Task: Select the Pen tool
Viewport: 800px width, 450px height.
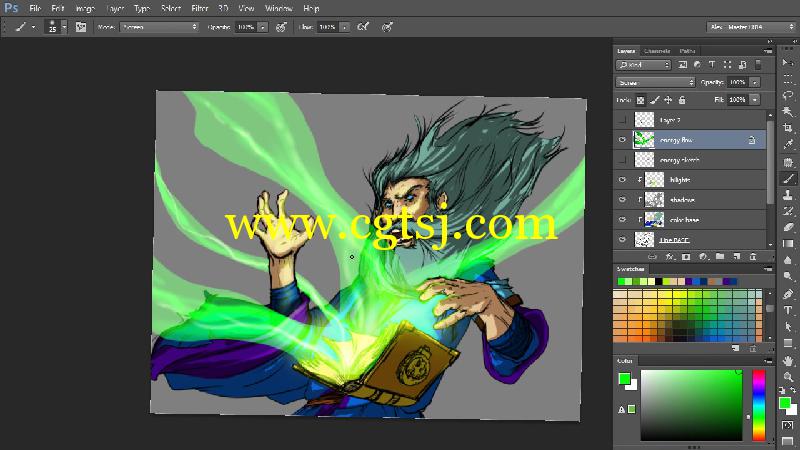Action: [788, 294]
